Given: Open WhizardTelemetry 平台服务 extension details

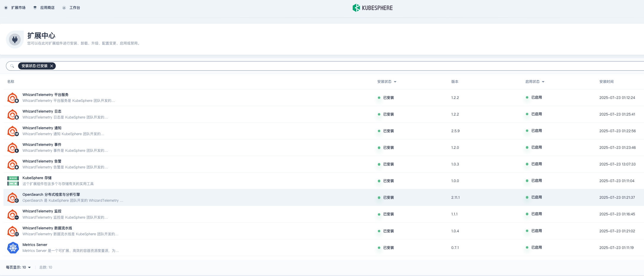Looking at the screenshot, I should click(45, 95).
